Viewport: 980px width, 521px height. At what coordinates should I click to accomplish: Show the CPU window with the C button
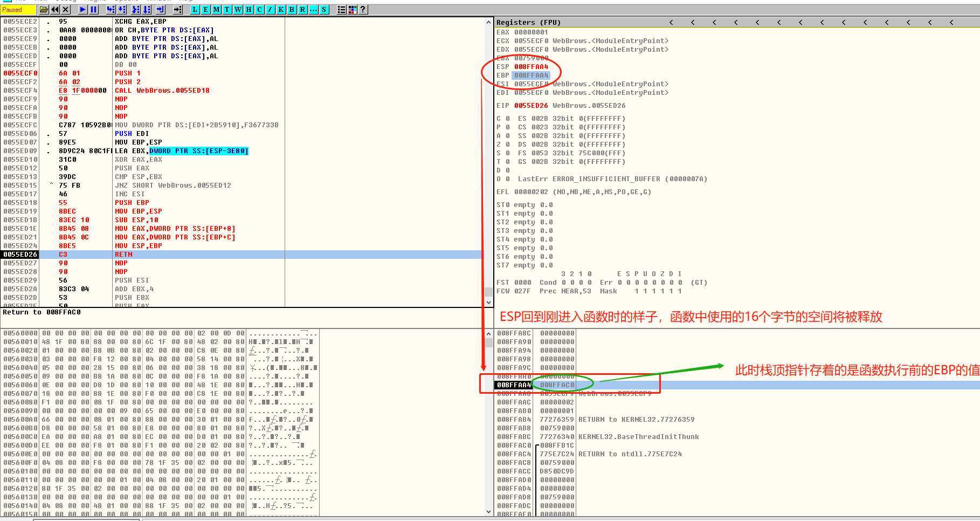(259, 9)
